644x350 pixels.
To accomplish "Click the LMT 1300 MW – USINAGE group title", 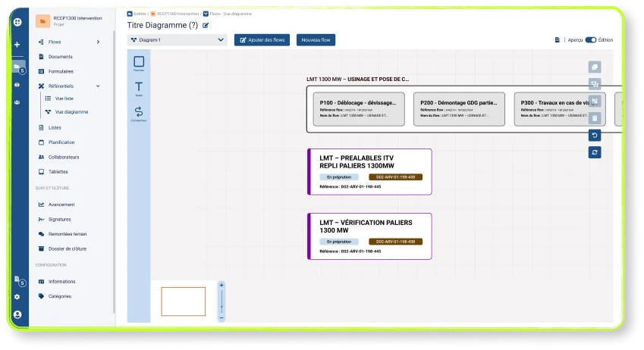I will [358, 80].
